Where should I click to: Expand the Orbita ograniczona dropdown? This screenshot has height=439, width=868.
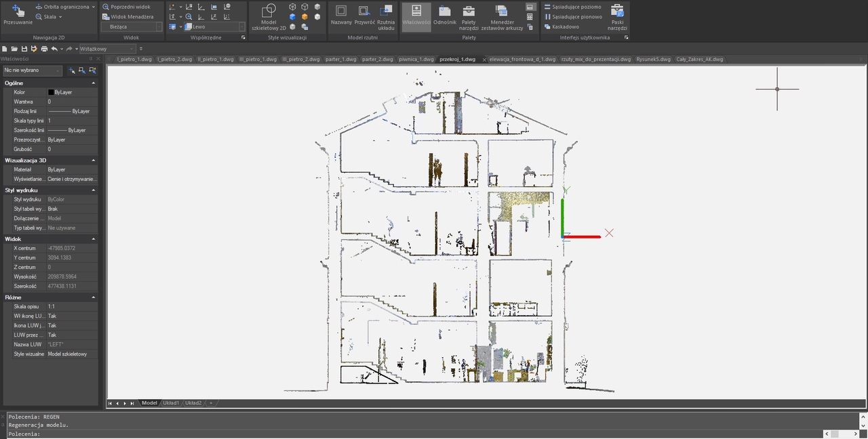93,7
